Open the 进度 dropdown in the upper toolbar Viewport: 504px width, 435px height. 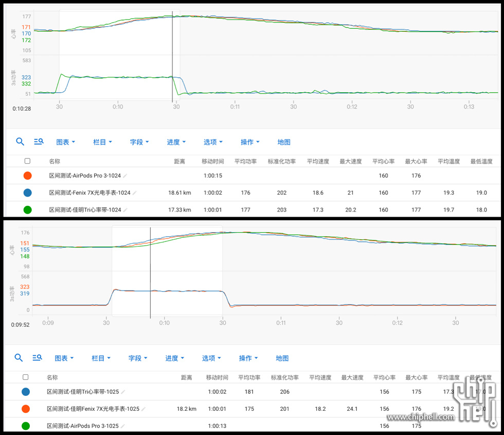pyautogui.click(x=176, y=142)
